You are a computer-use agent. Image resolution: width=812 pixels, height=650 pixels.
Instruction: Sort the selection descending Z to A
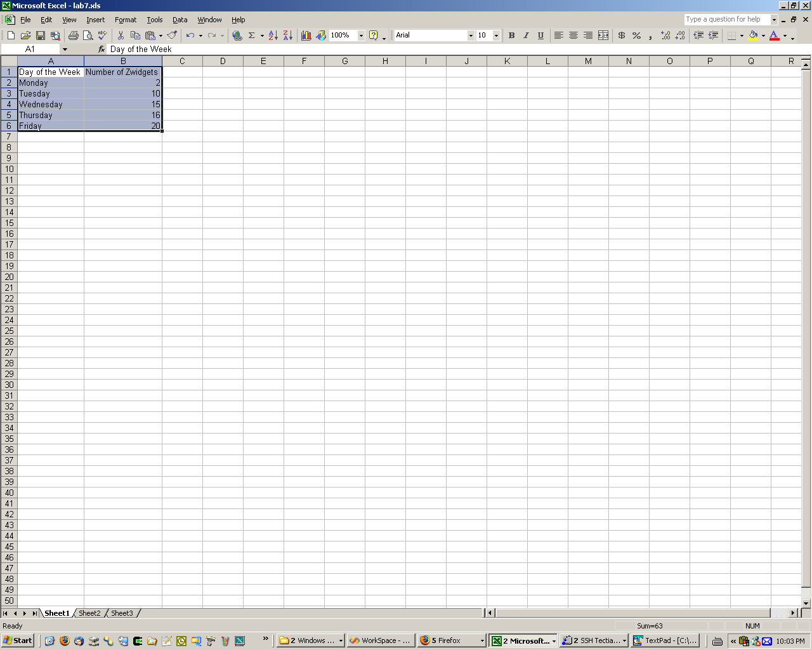pyautogui.click(x=287, y=36)
